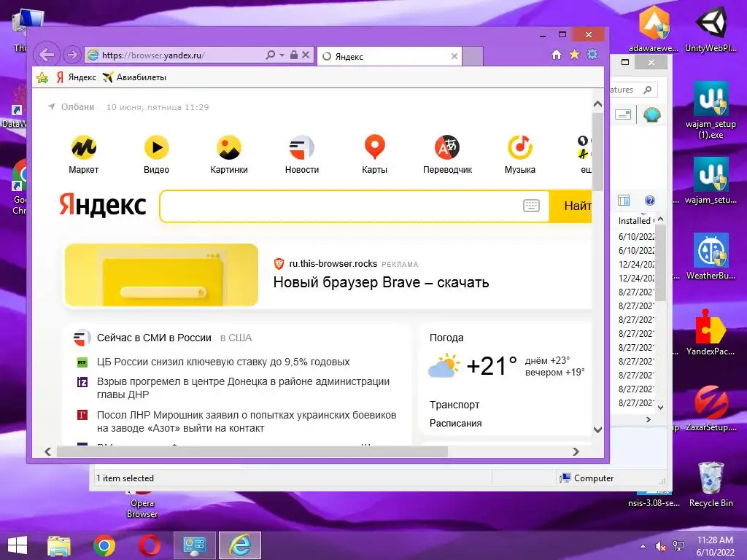Switch news to в США tab
Screen dimensions: 747x560
[x=236, y=338]
